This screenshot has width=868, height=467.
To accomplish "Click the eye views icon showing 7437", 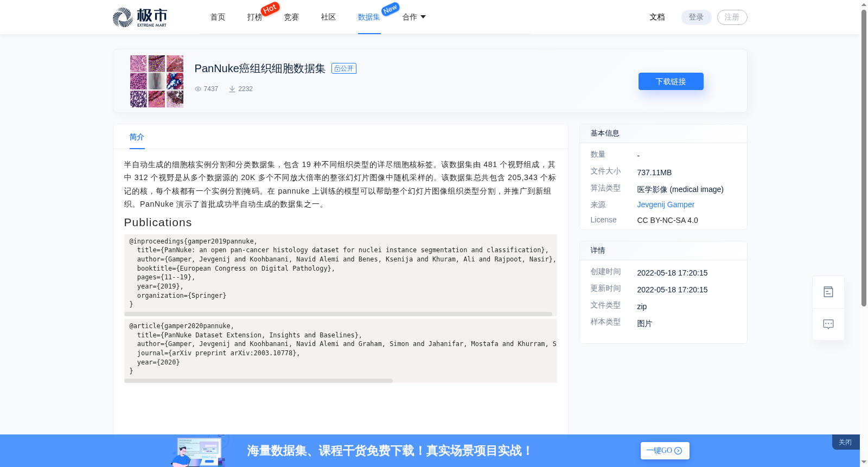I will pos(198,89).
